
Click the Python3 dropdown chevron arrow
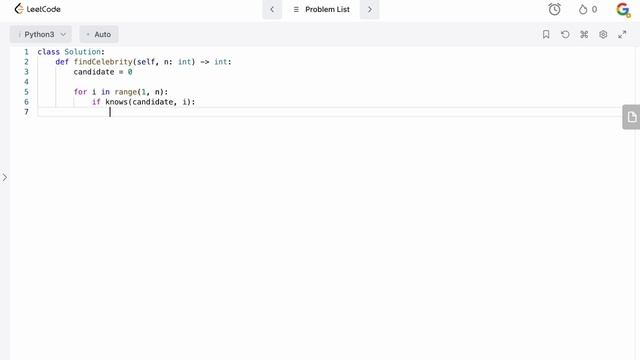(x=63, y=34)
